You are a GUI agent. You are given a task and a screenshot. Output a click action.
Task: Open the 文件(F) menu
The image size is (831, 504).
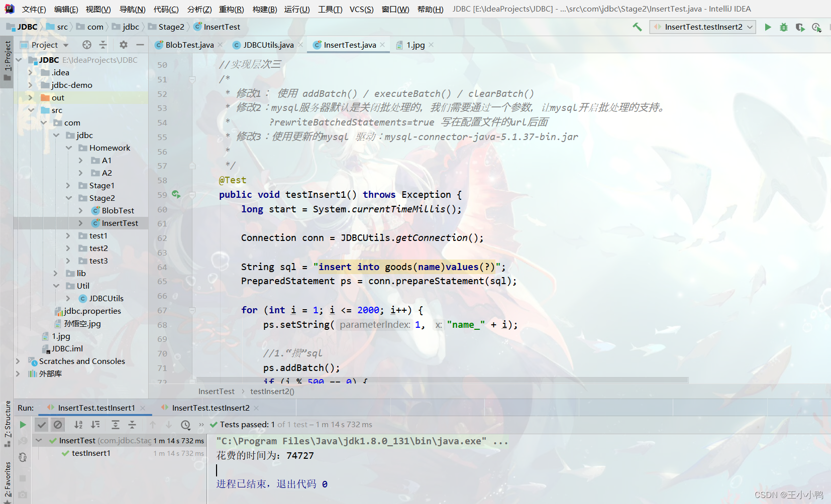(x=34, y=9)
